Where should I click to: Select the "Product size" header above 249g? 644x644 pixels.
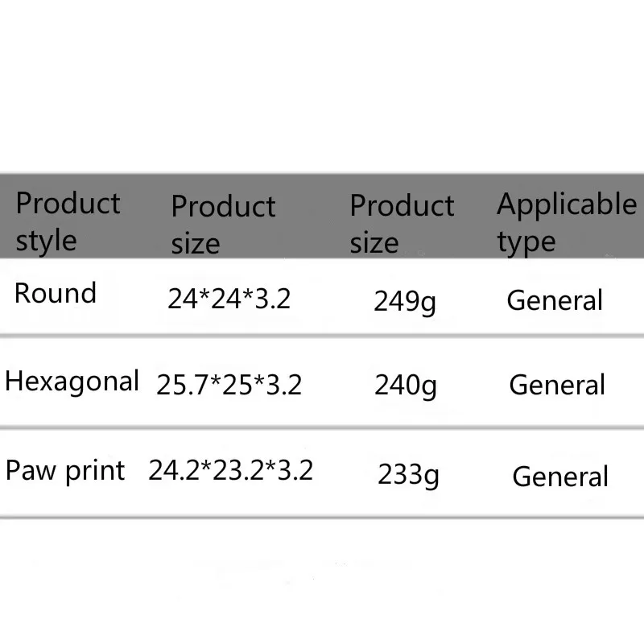tap(402, 224)
